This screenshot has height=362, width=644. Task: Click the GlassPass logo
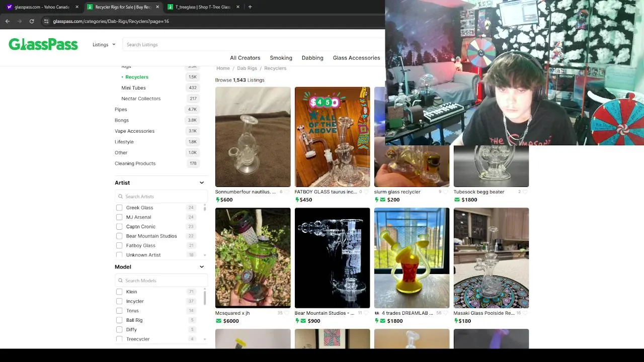click(x=43, y=44)
